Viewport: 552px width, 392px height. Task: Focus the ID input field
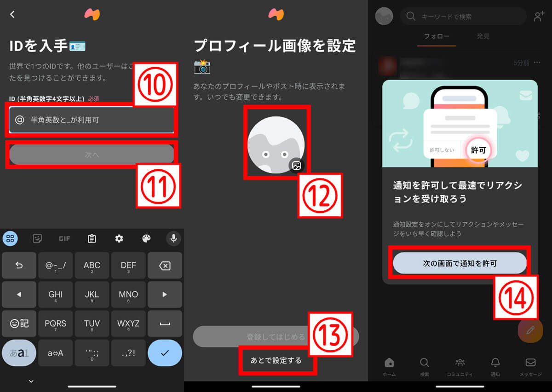92,120
